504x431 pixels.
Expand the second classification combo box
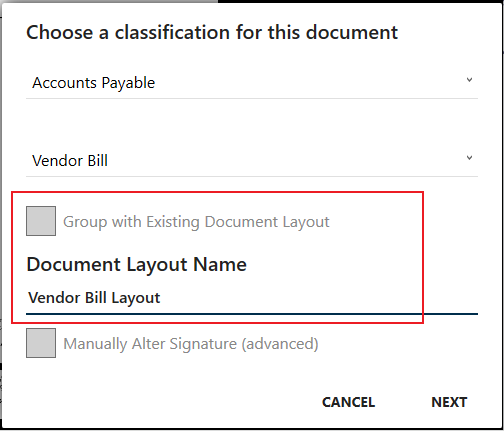252,161
